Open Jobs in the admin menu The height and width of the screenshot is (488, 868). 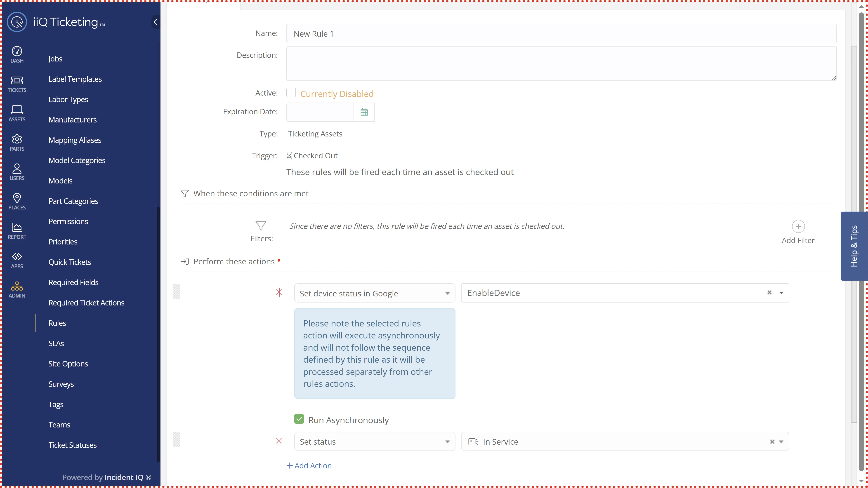point(55,59)
